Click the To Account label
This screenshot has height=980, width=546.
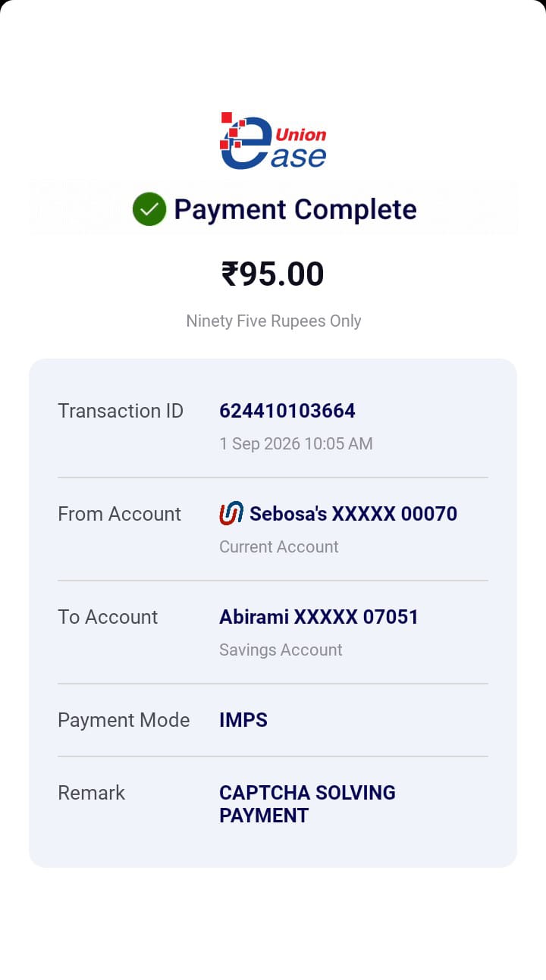point(108,617)
